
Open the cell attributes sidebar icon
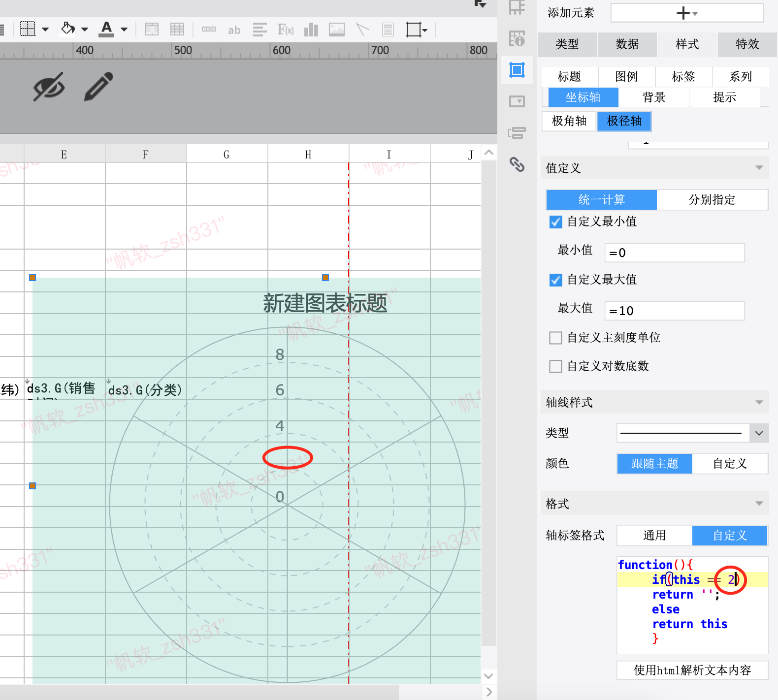tap(517, 38)
